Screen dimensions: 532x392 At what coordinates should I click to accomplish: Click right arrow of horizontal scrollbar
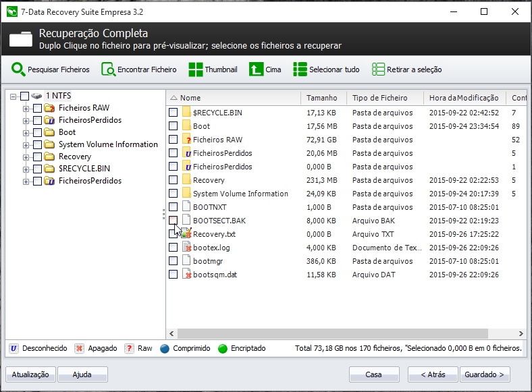[x=521, y=334]
